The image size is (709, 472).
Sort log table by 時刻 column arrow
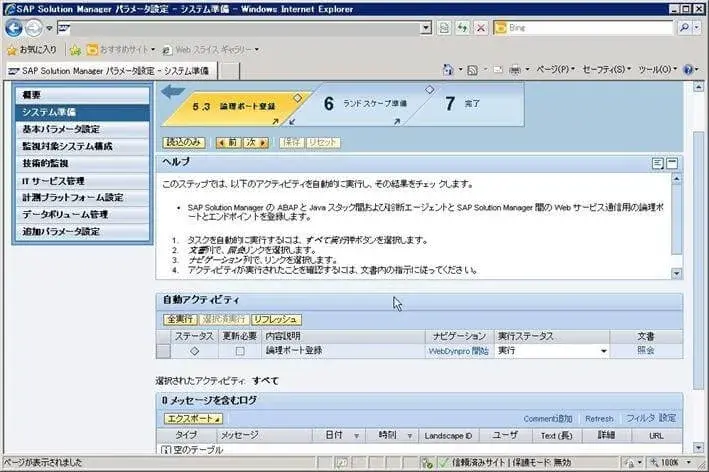point(410,436)
